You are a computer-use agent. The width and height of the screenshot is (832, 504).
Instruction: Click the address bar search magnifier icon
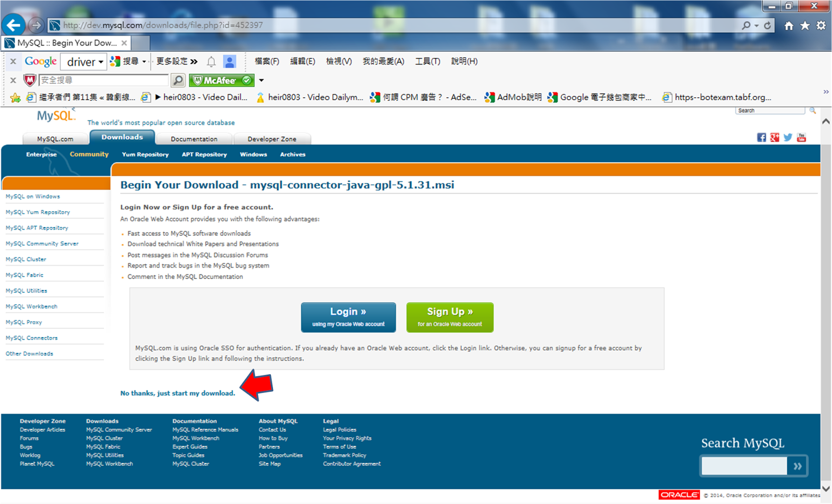point(746,25)
